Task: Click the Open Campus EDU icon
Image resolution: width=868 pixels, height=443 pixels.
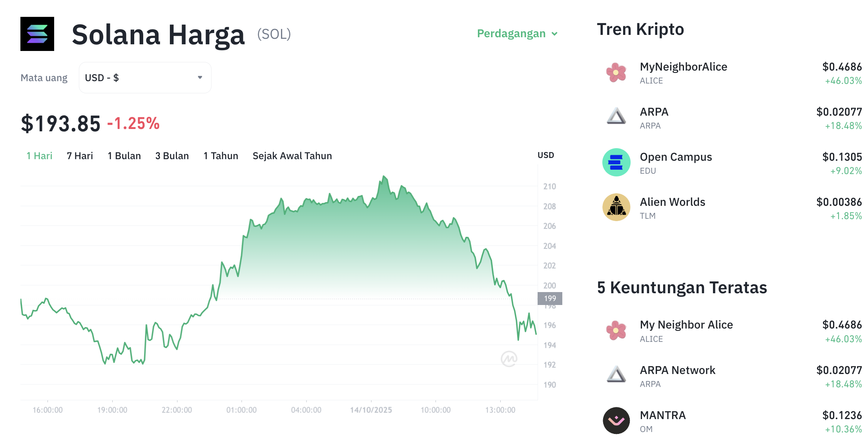Action: click(616, 162)
